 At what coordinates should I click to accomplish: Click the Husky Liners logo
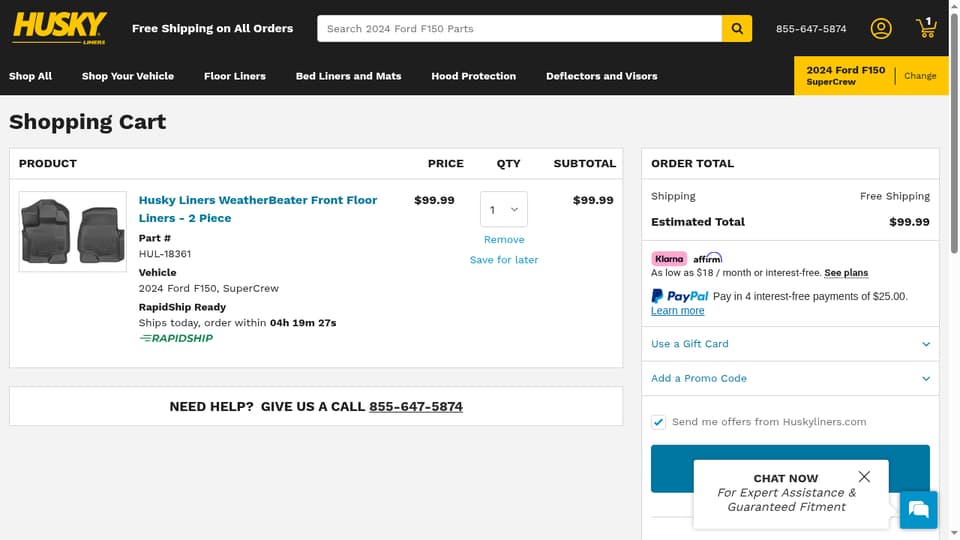click(x=59, y=28)
